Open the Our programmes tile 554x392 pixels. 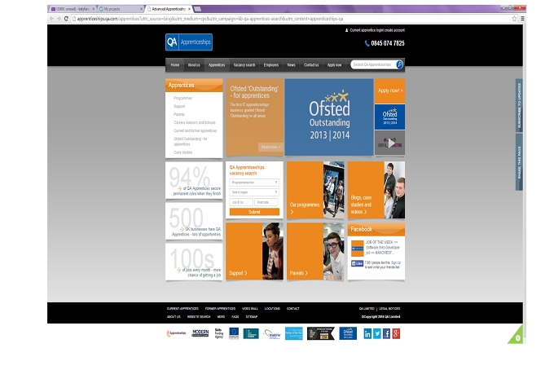pos(315,190)
